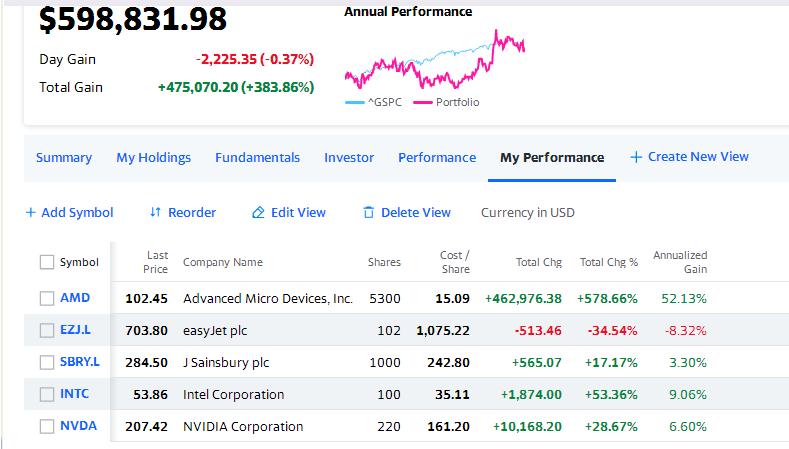Click the pencil icon for Edit View
The width and height of the screenshot is (789, 449).
point(258,212)
